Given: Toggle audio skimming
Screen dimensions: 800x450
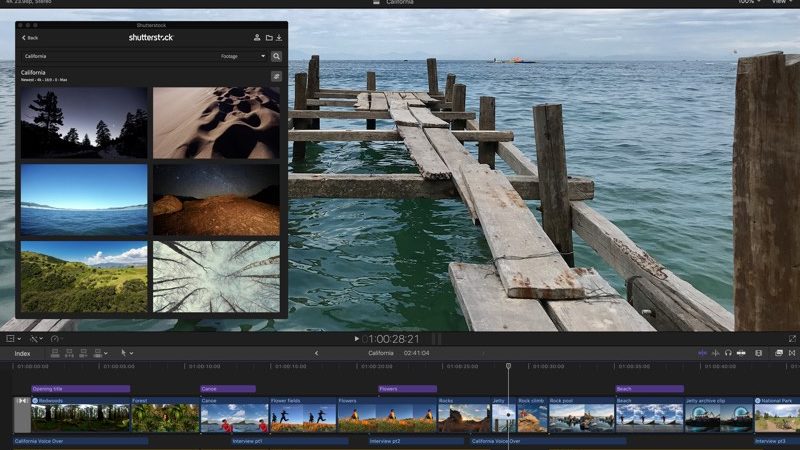Looking at the screenshot, I should tap(715, 353).
